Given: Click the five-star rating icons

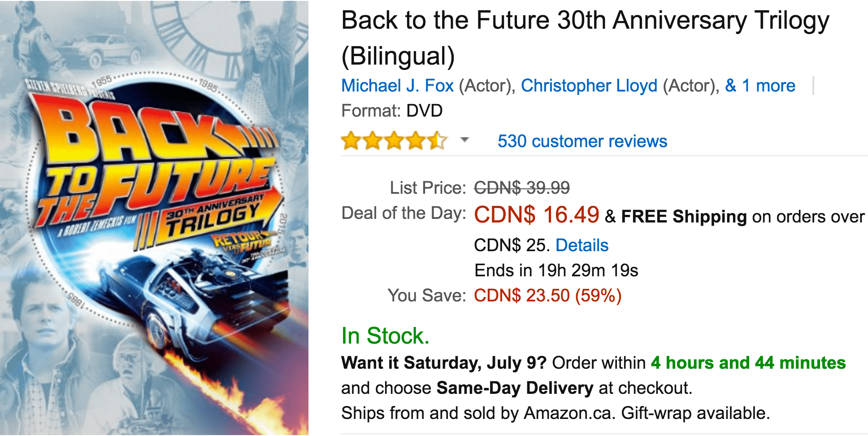Looking at the screenshot, I should pos(395,141).
